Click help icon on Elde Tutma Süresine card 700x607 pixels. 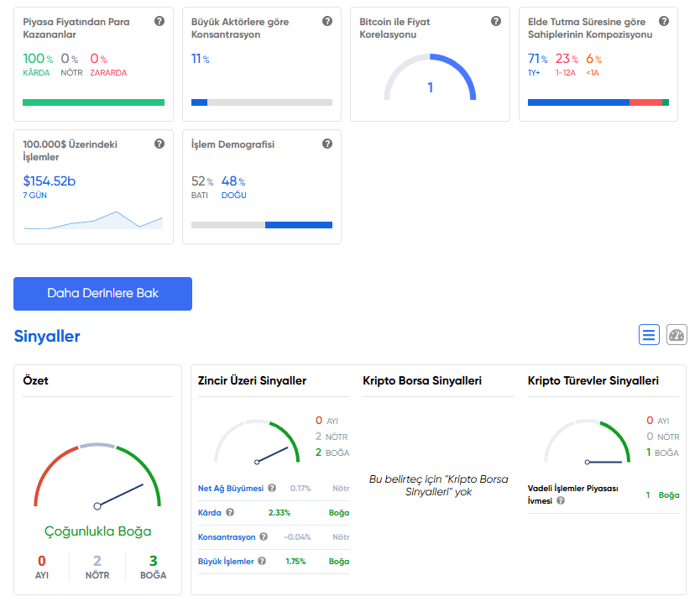click(x=664, y=21)
